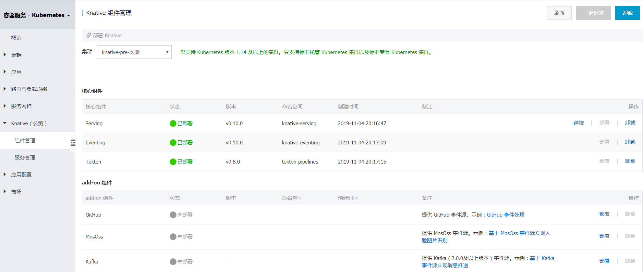This screenshot has width=644, height=272.
Task: Click the knative-serving namespace cell
Action: (299, 124)
